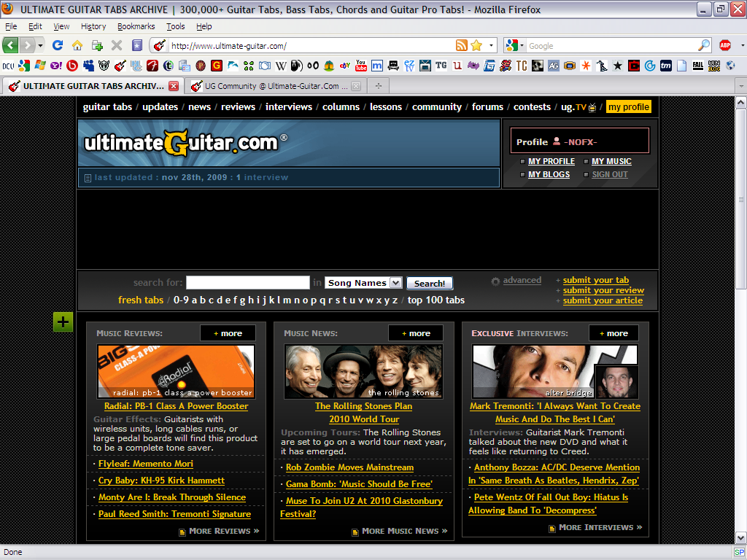Click the Radial PB-1 review thumbnail
Viewport: 747px width, 560px height.
(177, 371)
